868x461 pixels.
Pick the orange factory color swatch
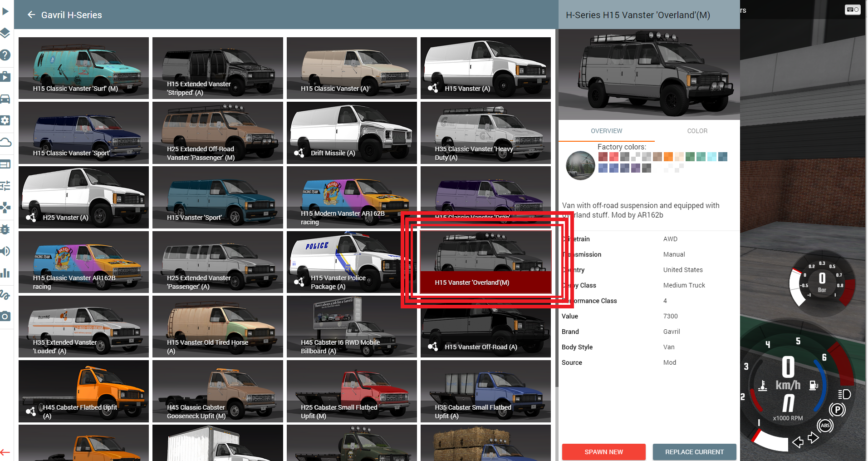coord(668,157)
